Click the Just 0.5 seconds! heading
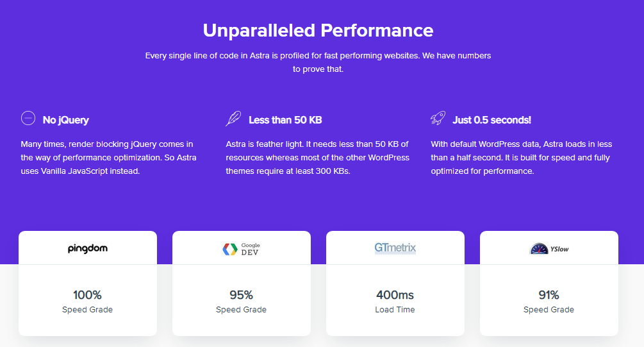 491,120
